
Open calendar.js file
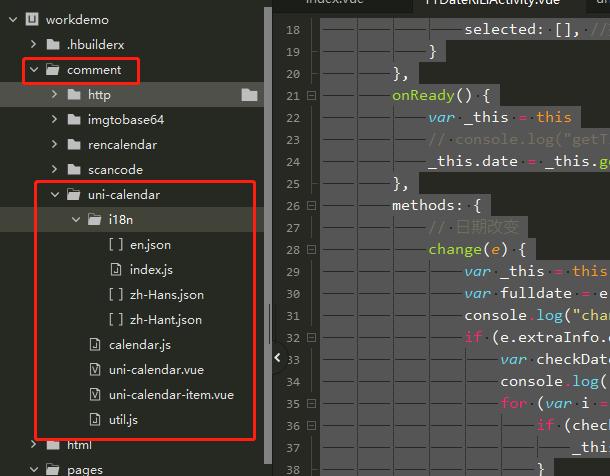(x=140, y=345)
